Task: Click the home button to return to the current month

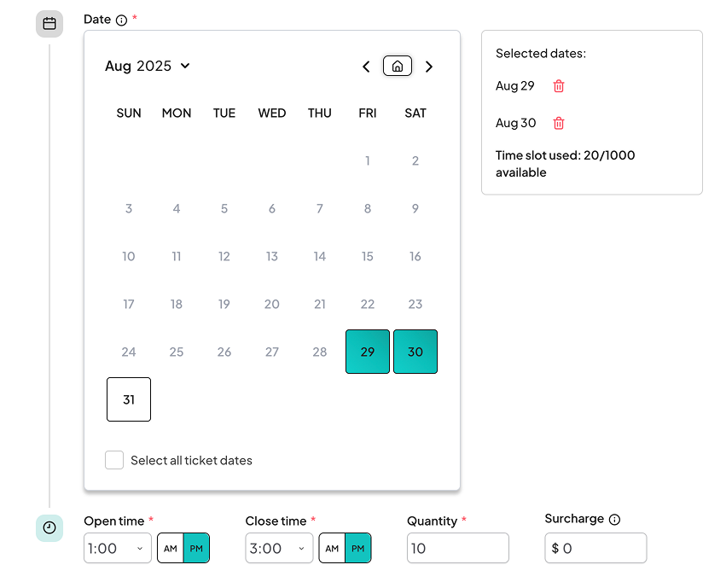Action: click(x=398, y=67)
